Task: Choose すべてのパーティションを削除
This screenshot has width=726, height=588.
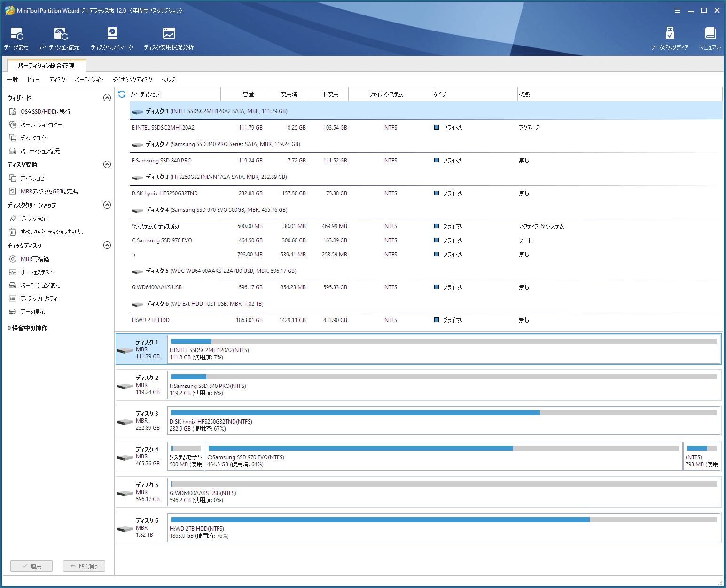Action: 46,232
